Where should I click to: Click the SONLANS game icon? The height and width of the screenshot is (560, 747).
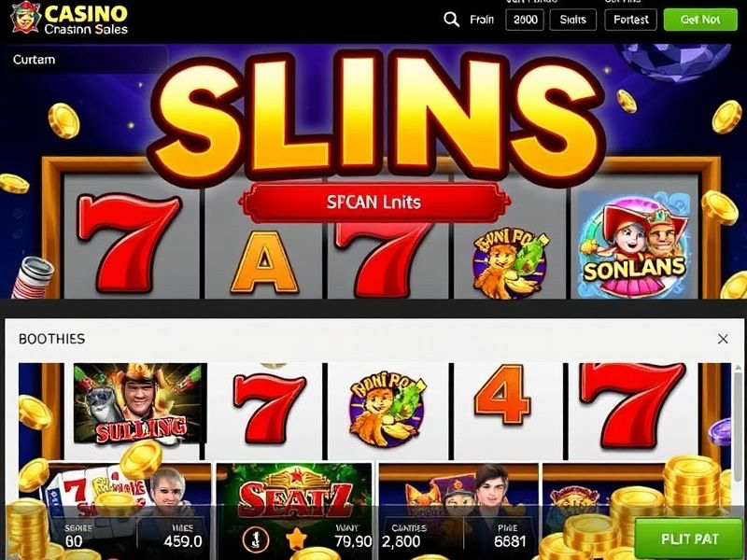pyautogui.click(x=634, y=245)
